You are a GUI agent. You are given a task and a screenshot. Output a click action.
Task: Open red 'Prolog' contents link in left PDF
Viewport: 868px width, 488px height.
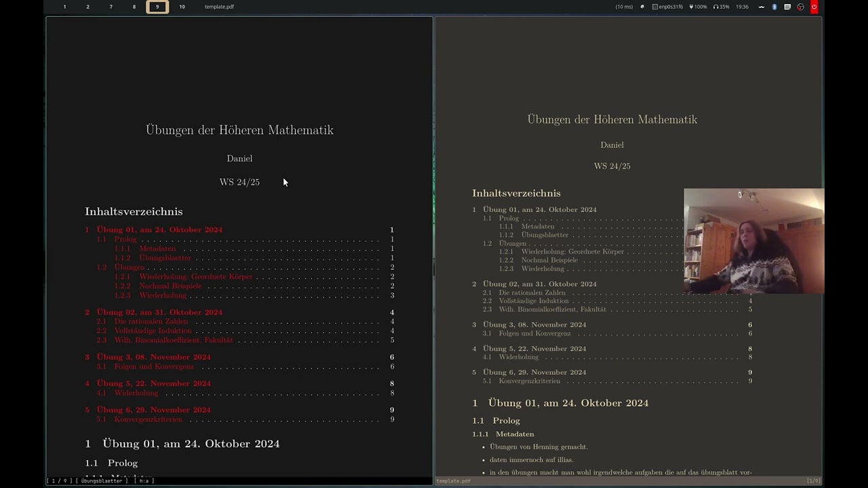click(x=125, y=239)
